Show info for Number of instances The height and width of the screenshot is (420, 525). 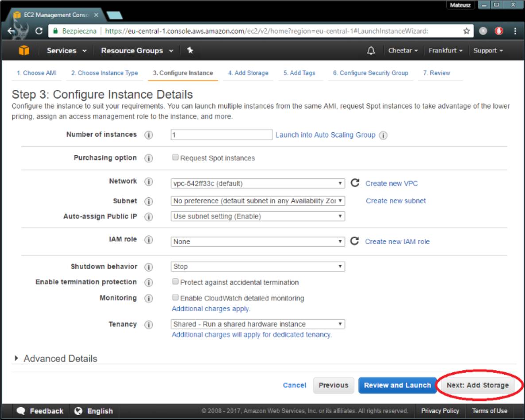149,135
